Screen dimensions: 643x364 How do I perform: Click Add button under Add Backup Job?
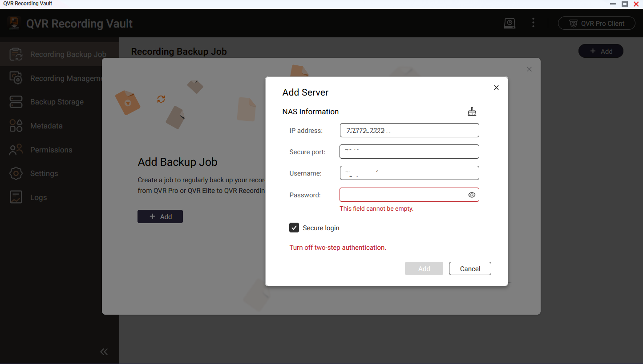(x=160, y=216)
